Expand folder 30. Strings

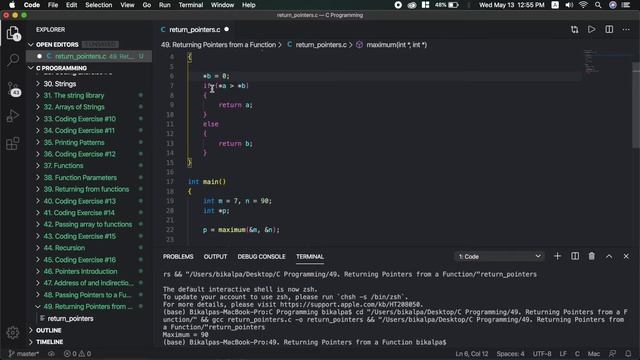click(x=60, y=84)
